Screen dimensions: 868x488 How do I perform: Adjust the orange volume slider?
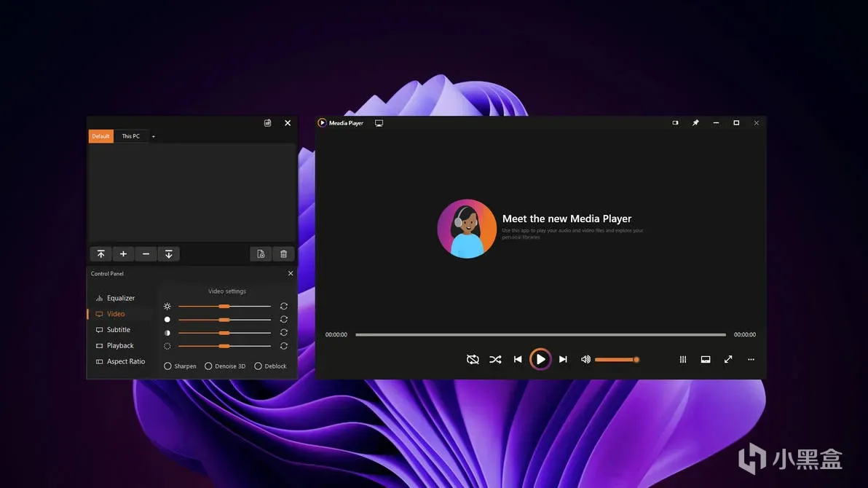(618, 360)
